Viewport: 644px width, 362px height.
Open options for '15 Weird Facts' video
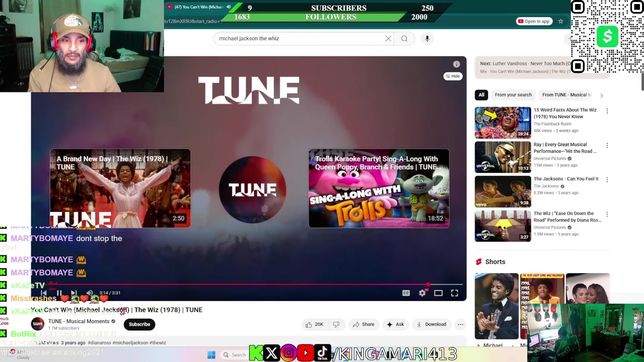tap(607, 111)
